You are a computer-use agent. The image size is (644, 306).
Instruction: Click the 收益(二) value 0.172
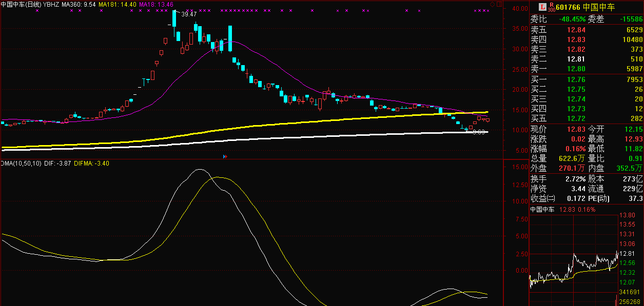(x=577, y=198)
